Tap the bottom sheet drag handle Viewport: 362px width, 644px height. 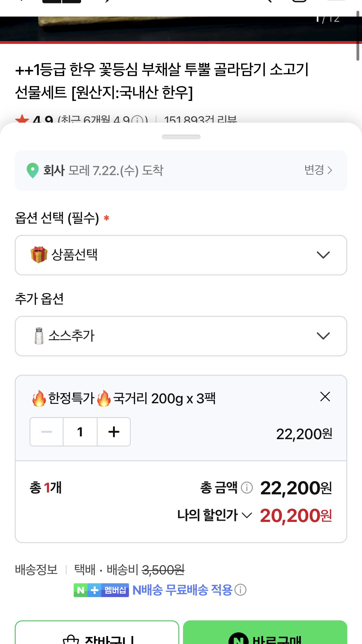pos(181,137)
